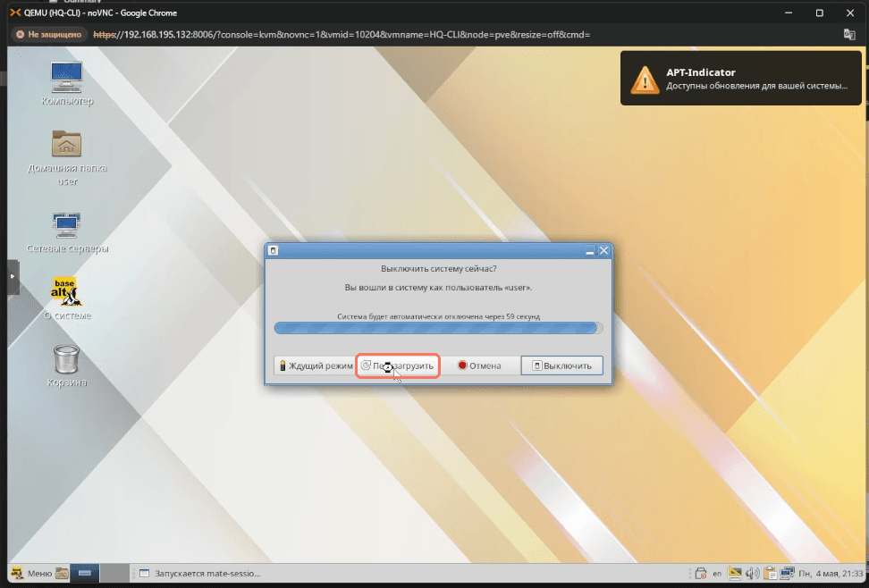The height and width of the screenshot is (588, 869).
Task: Click automatic shutdown countdown text
Action: [438, 316]
